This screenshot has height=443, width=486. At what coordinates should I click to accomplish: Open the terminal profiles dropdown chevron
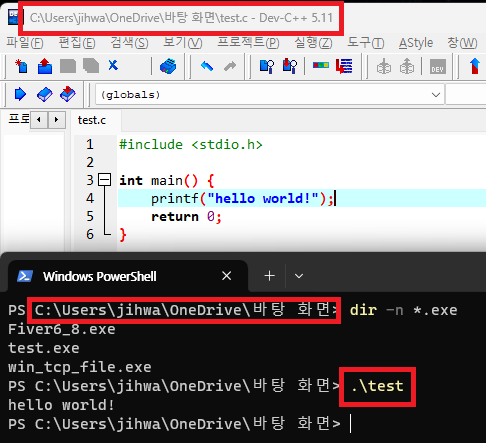coord(299,276)
